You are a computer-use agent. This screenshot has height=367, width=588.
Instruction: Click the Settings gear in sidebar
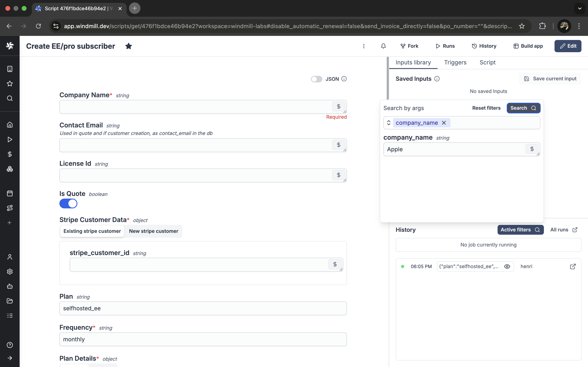coord(10,272)
